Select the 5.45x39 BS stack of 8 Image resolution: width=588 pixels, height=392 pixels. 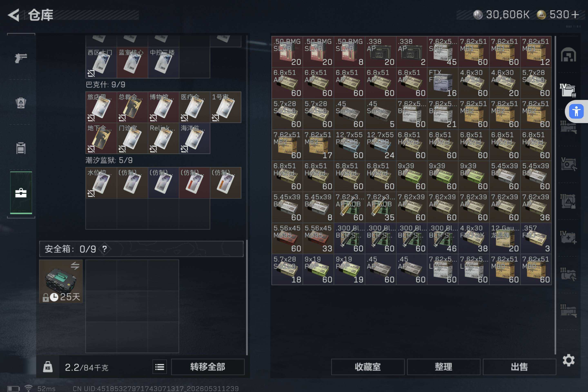[x=318, y=207]
